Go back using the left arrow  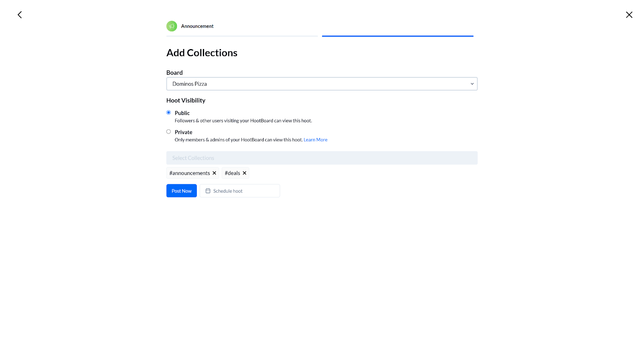(19, 15)
